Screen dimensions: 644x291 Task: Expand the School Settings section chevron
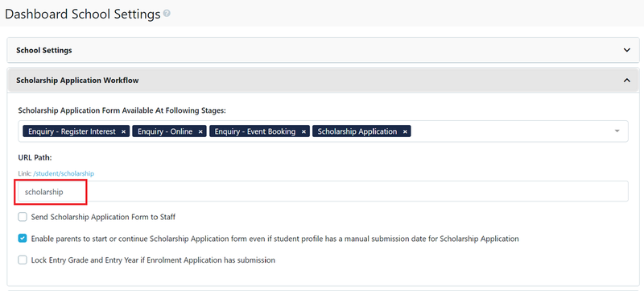(x=627, y=50)
